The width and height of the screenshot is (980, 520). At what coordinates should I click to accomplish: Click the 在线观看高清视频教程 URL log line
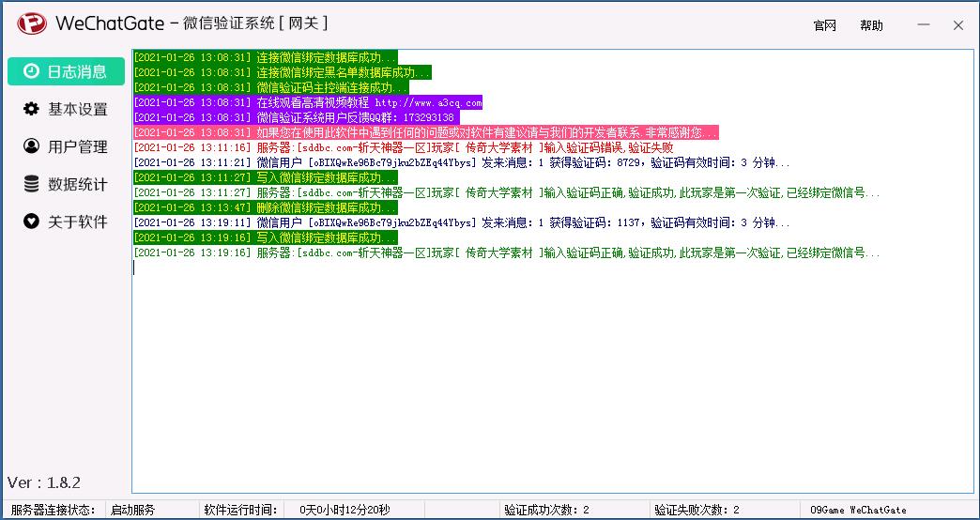pos(308,102)
